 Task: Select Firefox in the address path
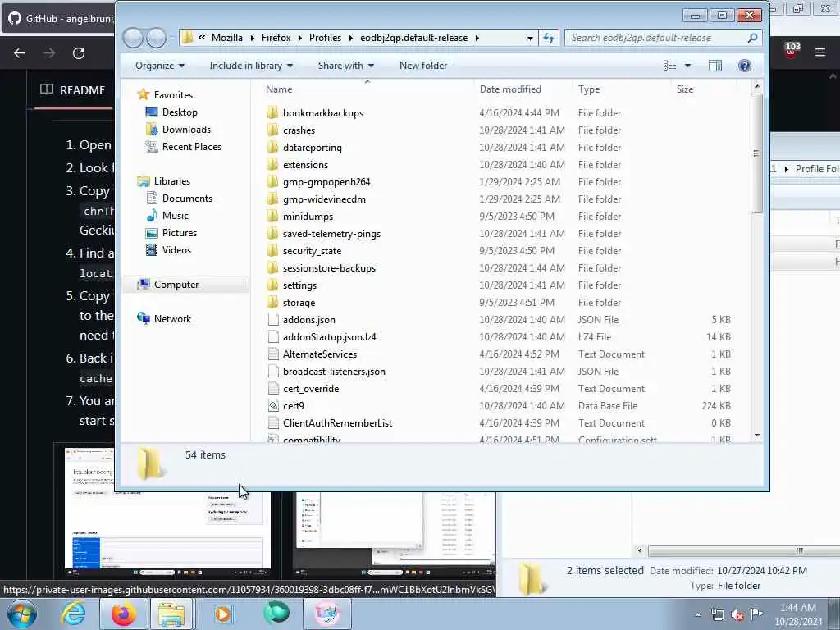click(x=276, y=38)
